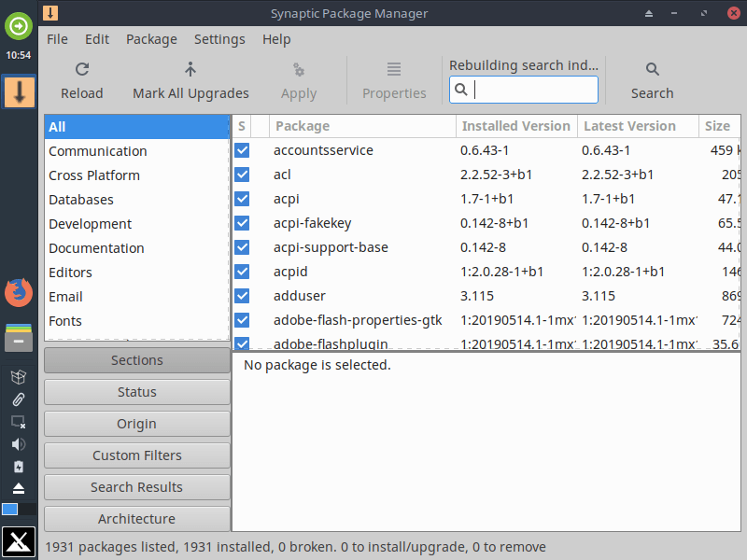Show Search Results view

point(136,486)
